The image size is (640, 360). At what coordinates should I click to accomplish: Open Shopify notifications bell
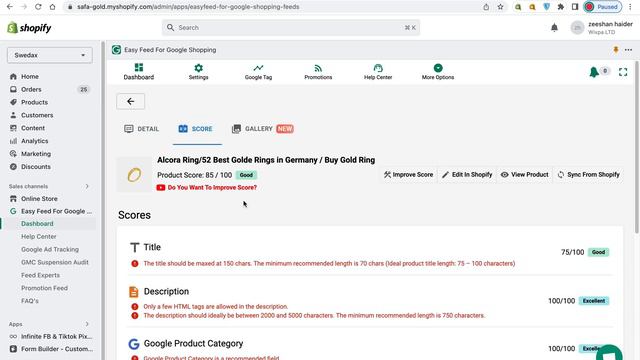[554, 28]
